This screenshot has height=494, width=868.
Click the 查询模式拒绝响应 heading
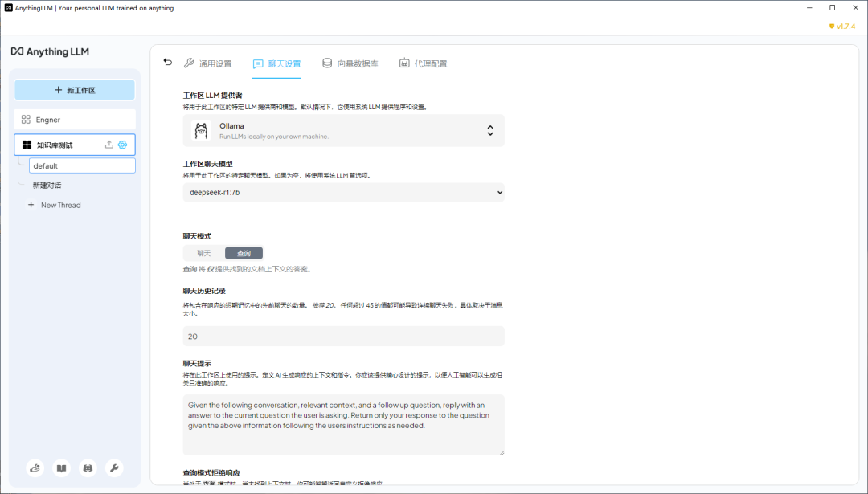[x=211, y=473]
